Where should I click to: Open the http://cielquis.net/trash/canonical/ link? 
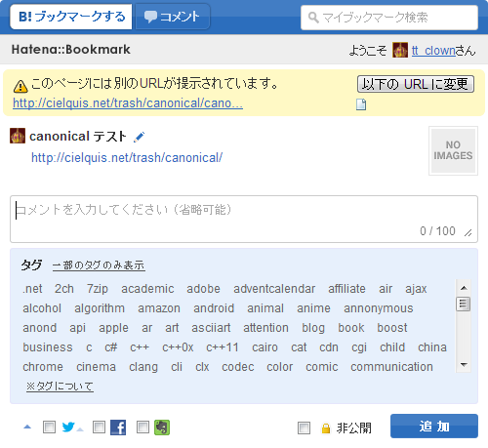pos(127,158)
